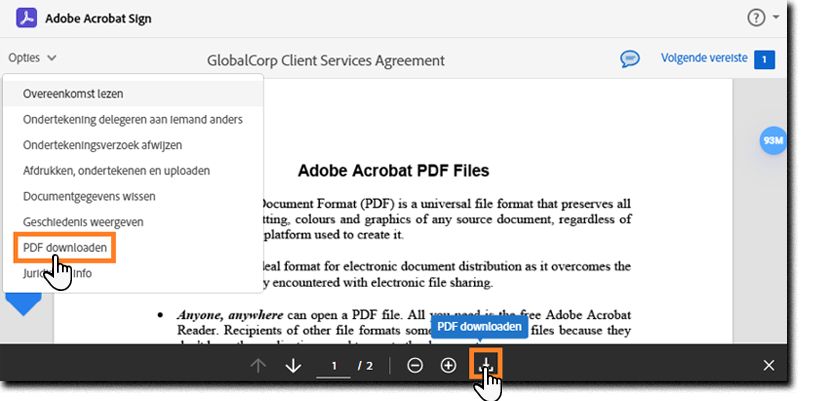Expand the dropdown arrow beside help icon
The height and width of the screenshot is (401, 829).
point(776,17)
